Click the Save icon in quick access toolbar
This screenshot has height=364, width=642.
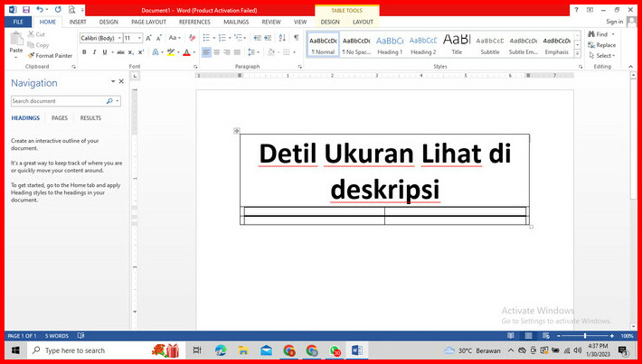[x=26, y=9]
